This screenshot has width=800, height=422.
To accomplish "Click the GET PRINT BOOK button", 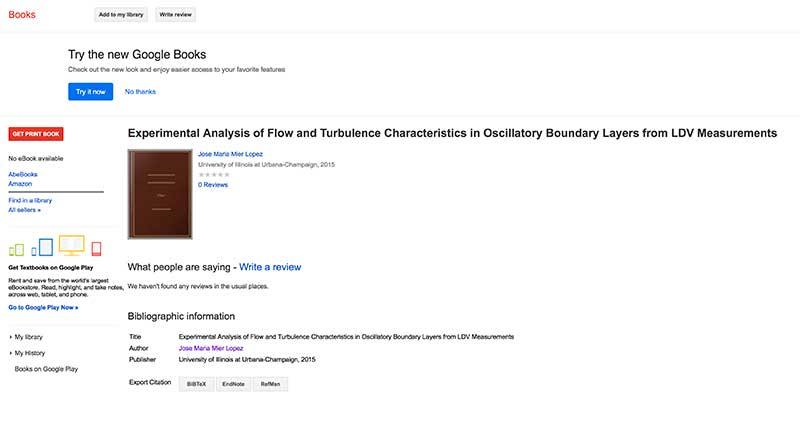I will tap(36, 134).
